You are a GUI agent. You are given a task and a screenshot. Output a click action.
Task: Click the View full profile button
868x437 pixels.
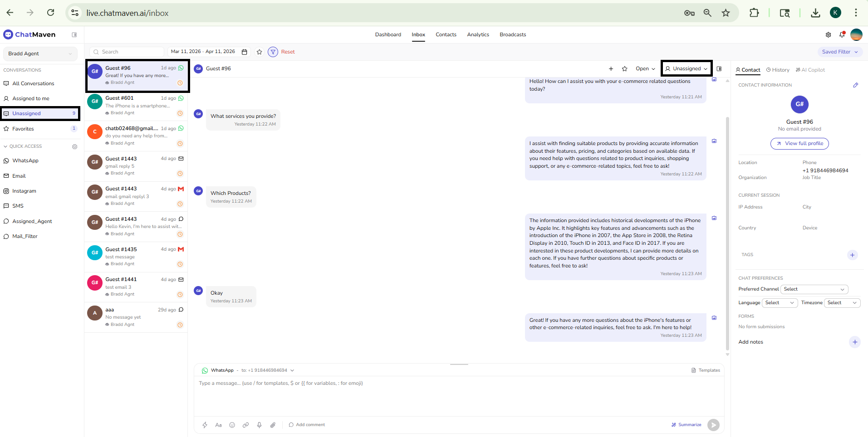tap(799, 143)
